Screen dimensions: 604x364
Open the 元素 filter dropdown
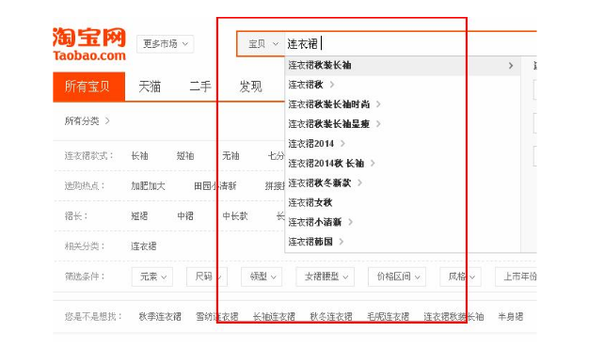coord(152,277)
